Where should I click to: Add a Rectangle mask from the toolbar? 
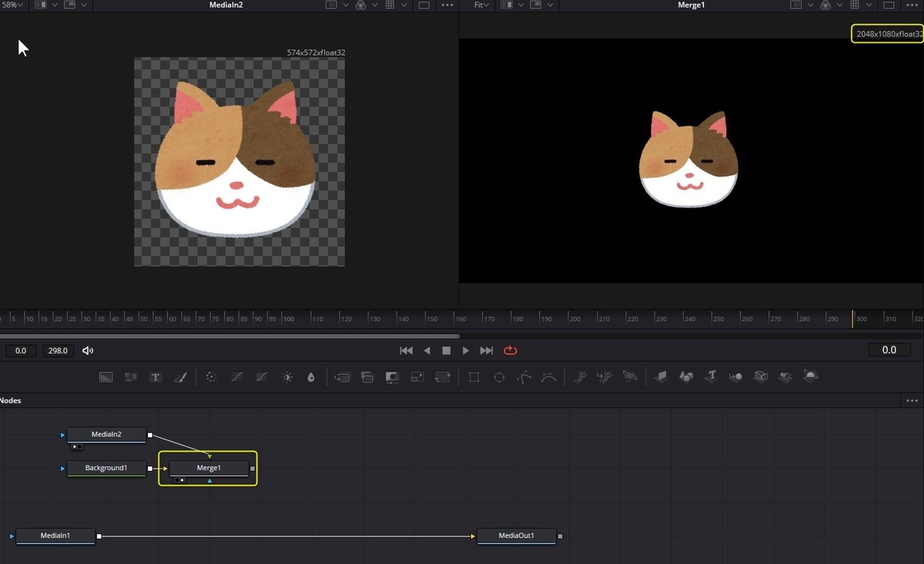click(x=474, y=377)
